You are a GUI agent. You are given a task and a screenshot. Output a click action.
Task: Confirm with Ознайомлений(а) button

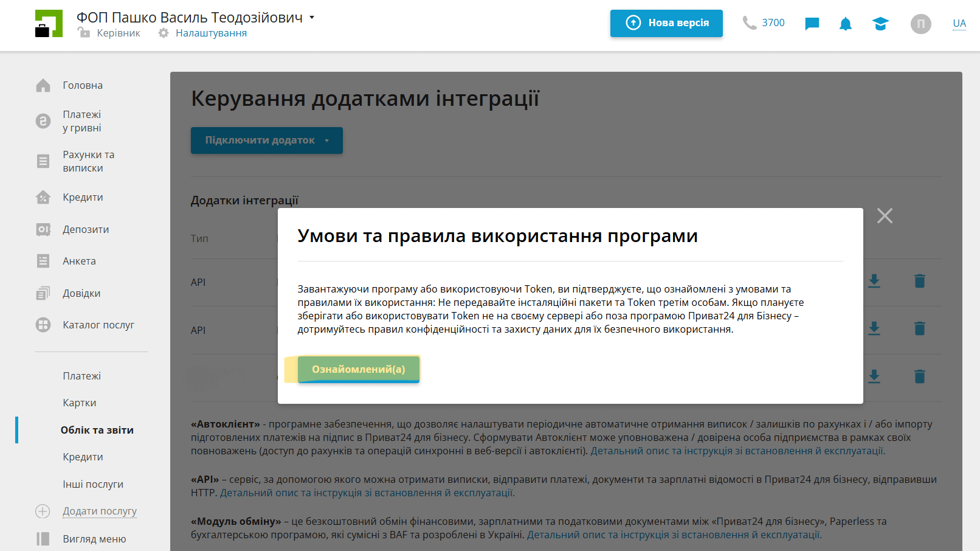(359, 369)
